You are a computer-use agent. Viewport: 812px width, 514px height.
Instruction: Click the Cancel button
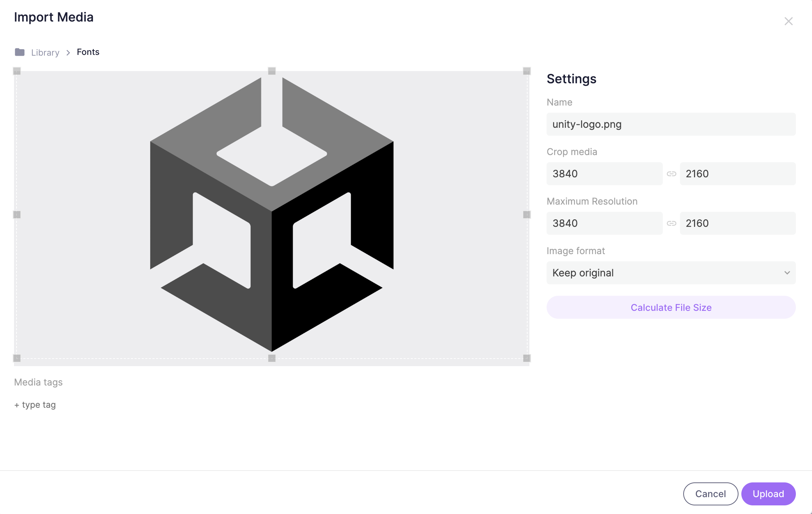coord(710,494)
